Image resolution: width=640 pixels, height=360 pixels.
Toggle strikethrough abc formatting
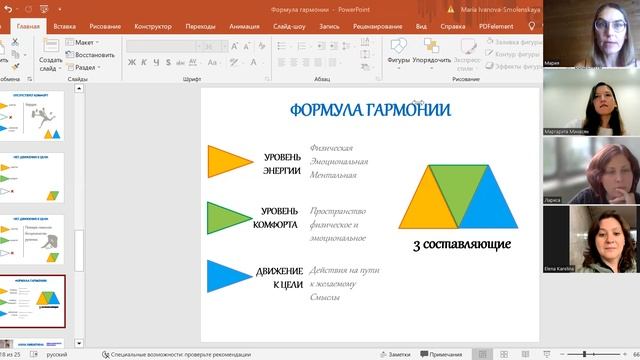(x=180, y=62)
